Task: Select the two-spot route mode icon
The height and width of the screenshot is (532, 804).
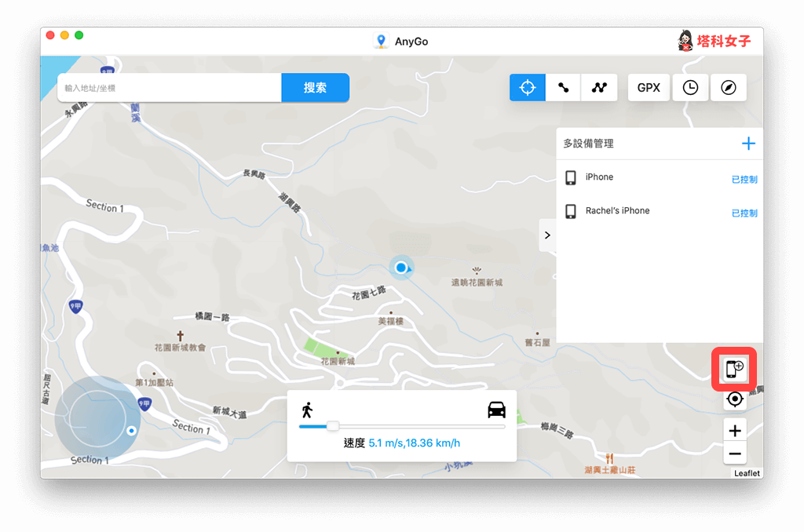Action: click(x=564, y=88)
